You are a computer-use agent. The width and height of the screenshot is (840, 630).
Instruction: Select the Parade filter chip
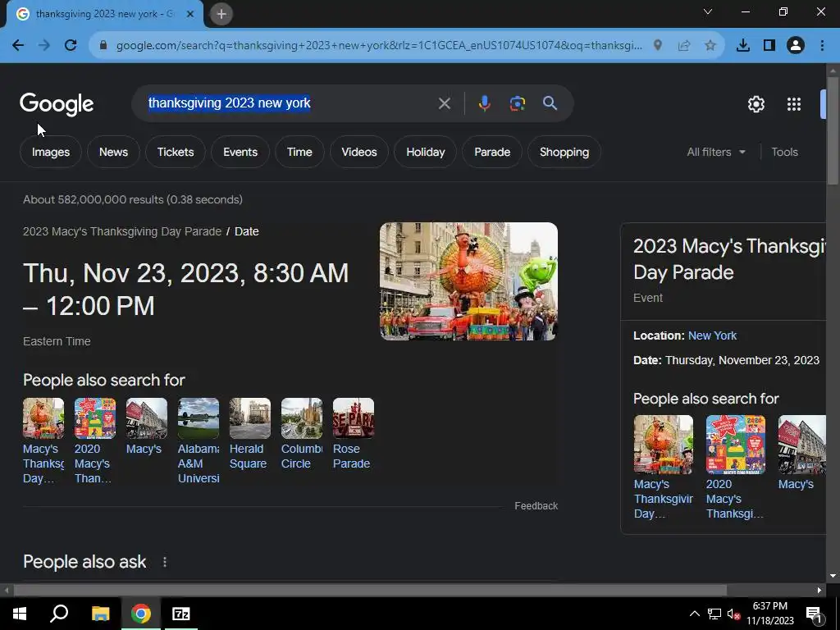(492, 152)
